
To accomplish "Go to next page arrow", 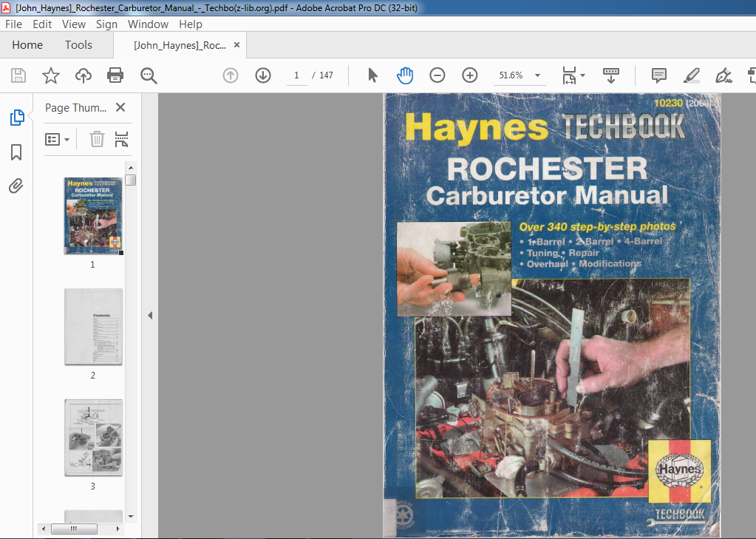I will coord(263,75).
